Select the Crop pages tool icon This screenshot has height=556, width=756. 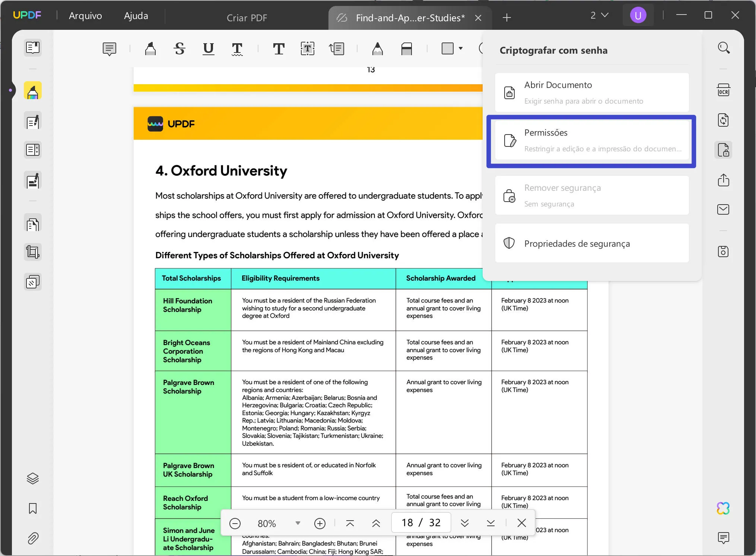coord(33,252)
